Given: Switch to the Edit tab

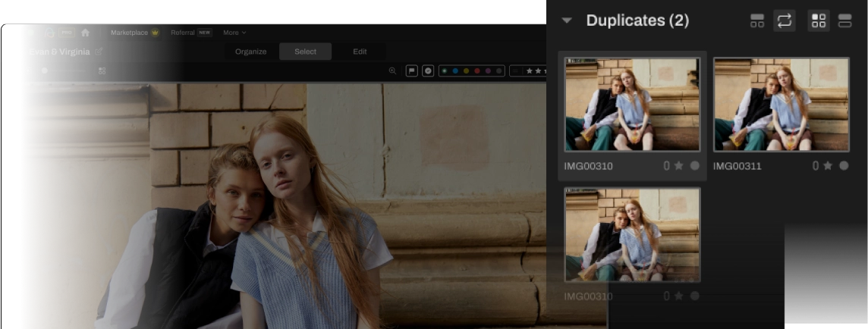Looking at the screenshot, I should (360, 52).
